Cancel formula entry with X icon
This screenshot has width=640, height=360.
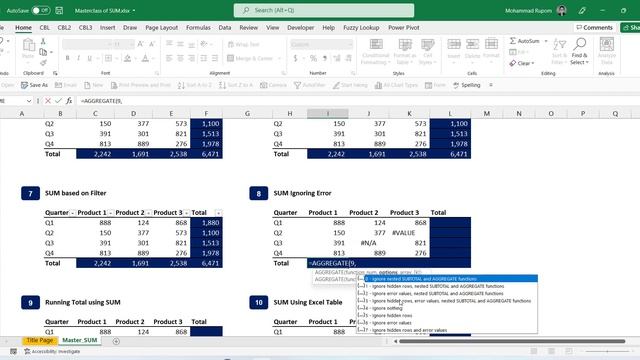click(x=48, y=100)
